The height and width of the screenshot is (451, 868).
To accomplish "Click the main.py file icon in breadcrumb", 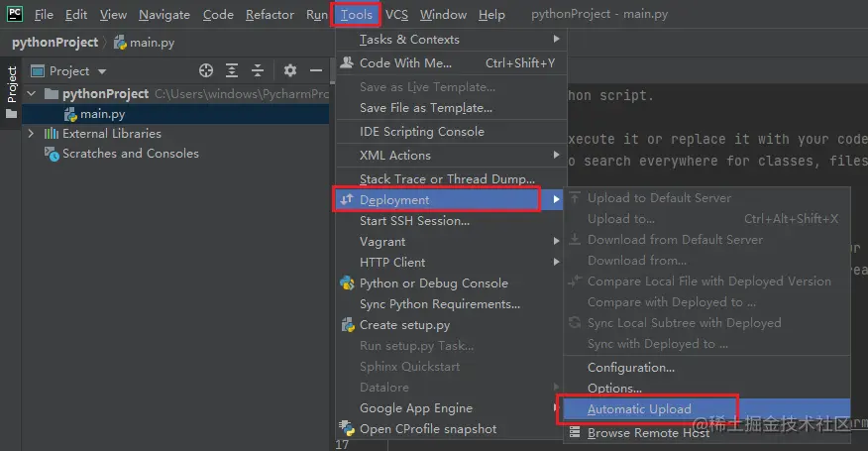I will 120,43.
